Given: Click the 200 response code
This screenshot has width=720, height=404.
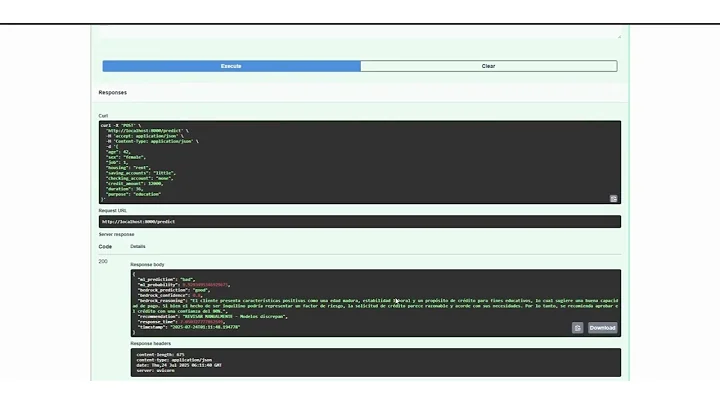Looking at the screenshot, I should click(x=103, y=261).
